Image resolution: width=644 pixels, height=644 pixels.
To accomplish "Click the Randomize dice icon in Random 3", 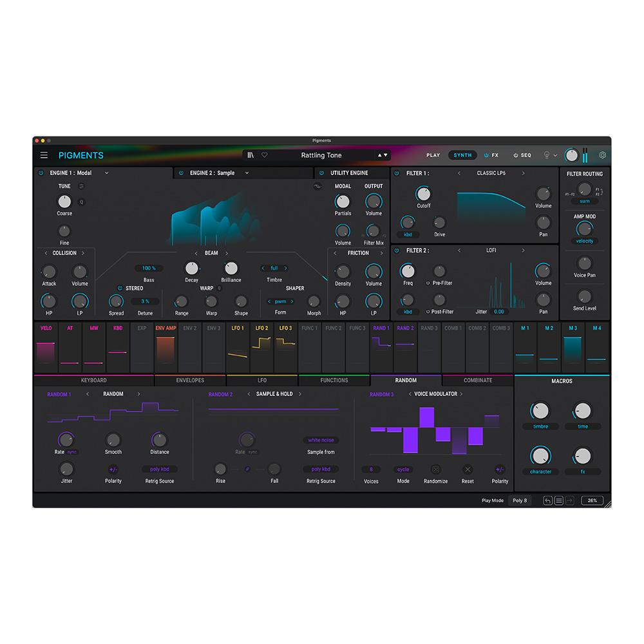I will [436, 469].
